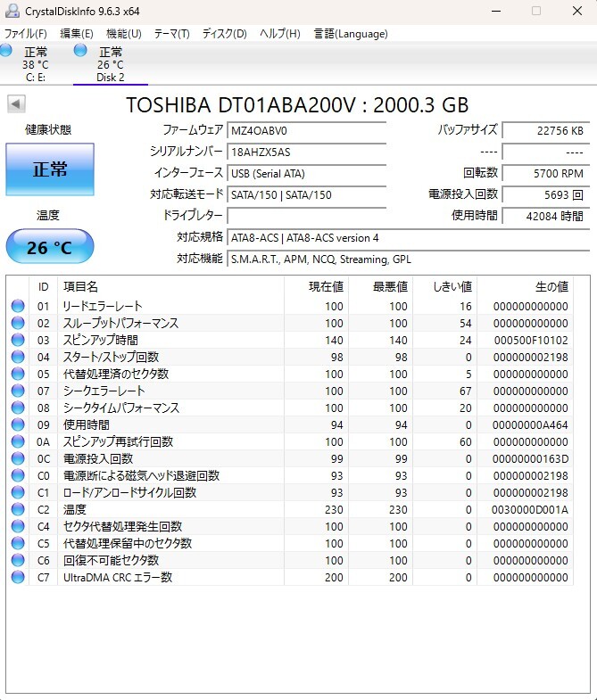The width and height of the screenshot is (597, 700).
Task: Click status orb for ID 0C 電源投入回数 row
Action: (18, 458)
